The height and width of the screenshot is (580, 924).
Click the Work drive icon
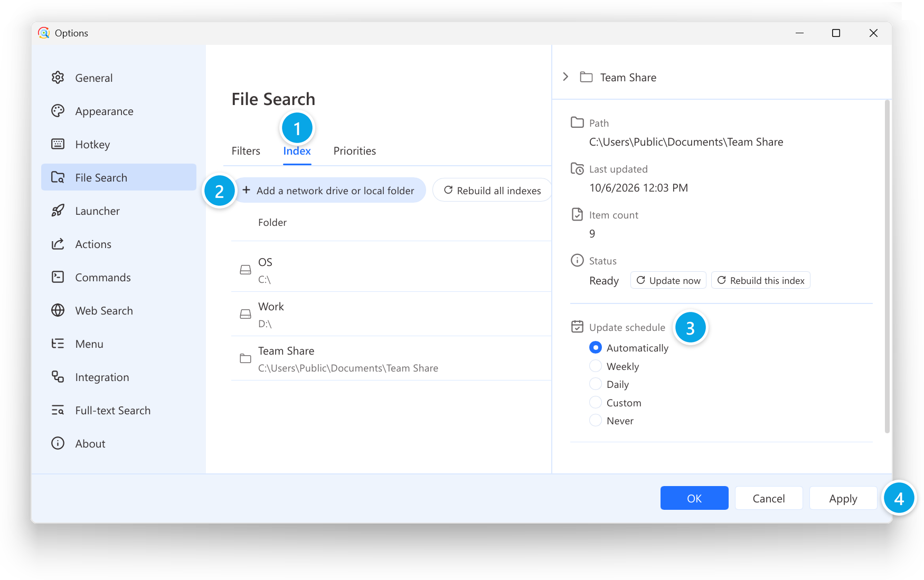click(x=246, y=314)
